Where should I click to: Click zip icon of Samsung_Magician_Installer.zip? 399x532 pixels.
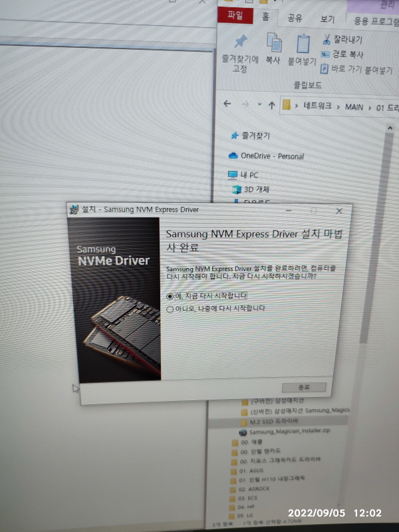[x=243, y=433]
